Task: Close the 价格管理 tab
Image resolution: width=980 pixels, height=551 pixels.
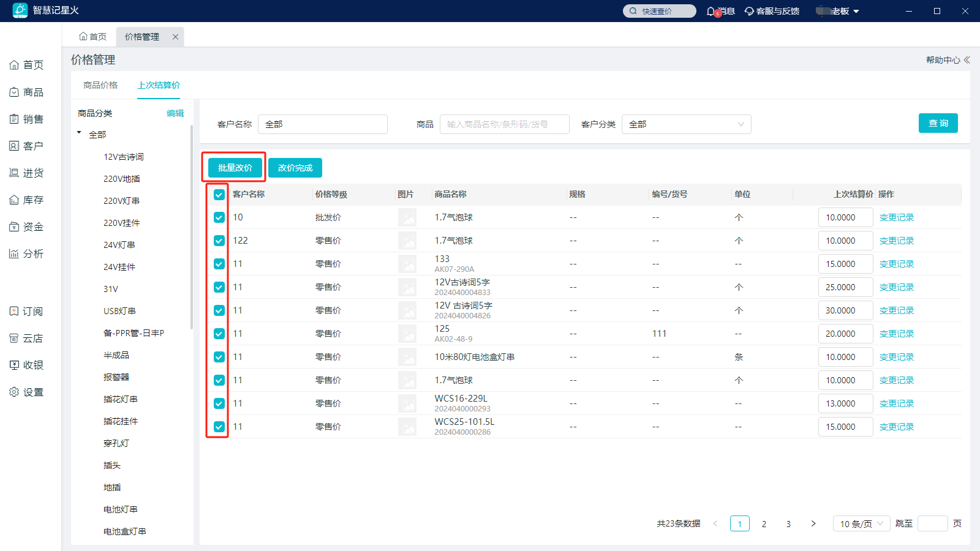Action: pos(175,37)
